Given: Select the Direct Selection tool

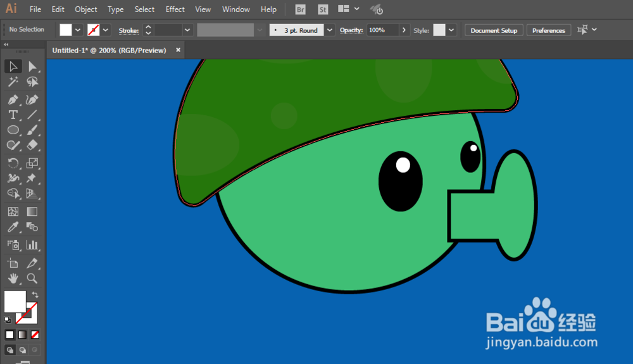Looking at the screenshot, I should [32, 66].
